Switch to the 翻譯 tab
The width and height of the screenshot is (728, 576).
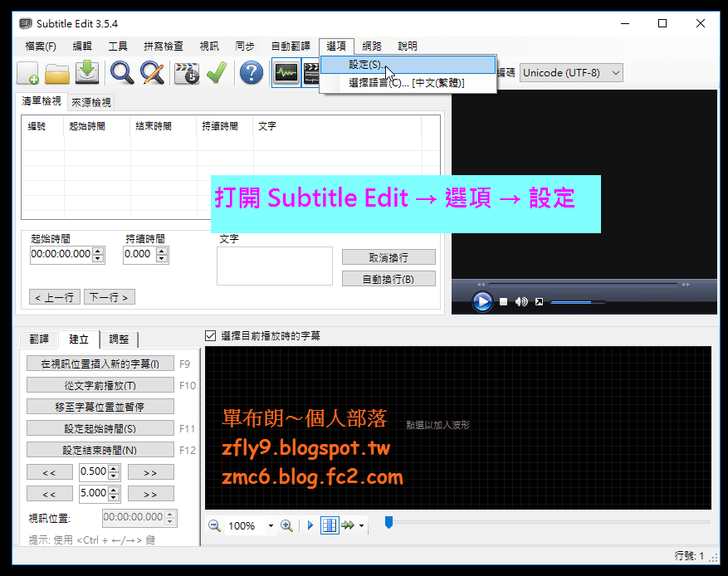[39, 339]
